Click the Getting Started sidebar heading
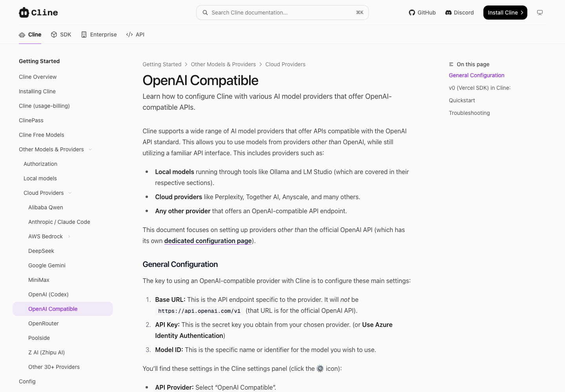 [39, 61]
